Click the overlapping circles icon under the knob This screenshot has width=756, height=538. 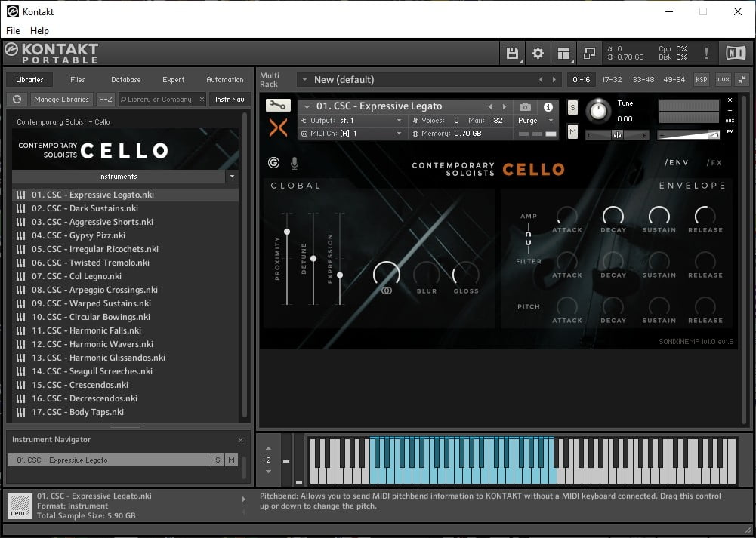click(387, 291)
